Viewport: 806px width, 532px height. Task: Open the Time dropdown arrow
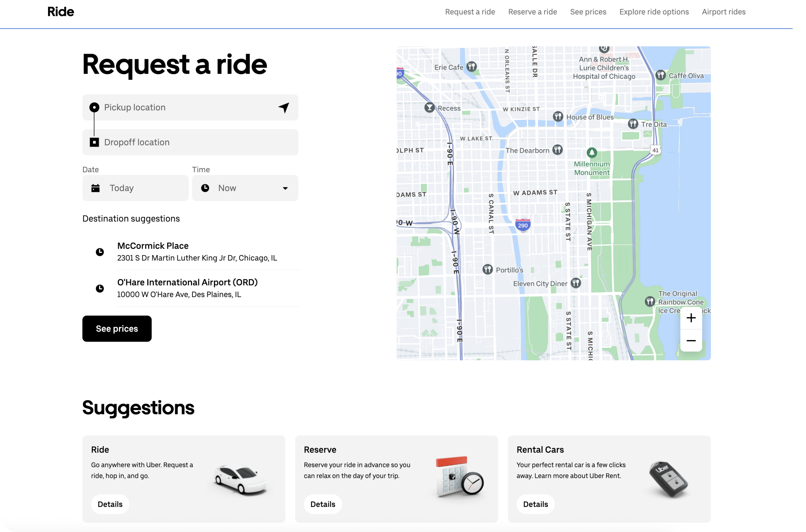(x=285, y=188)
